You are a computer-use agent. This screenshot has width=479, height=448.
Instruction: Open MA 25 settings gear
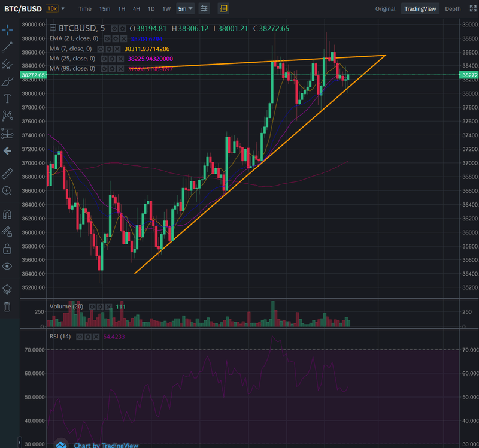[113, 59]
